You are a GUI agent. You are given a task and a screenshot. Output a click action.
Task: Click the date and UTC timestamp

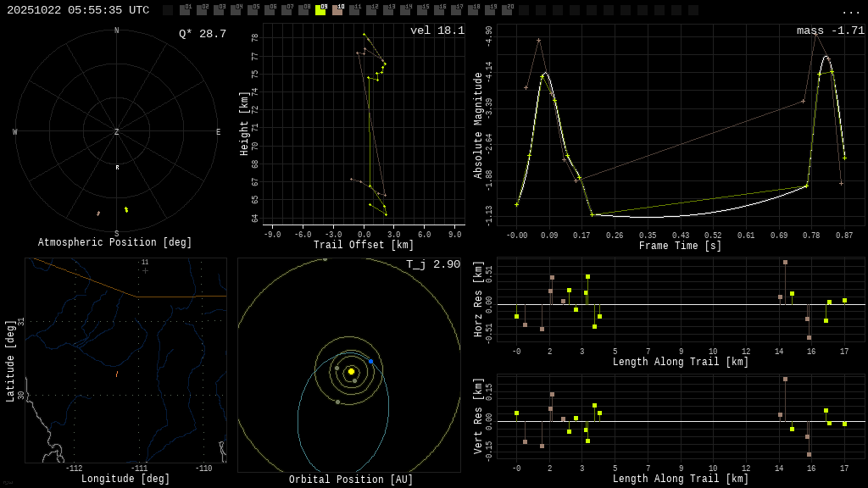tap(78, 10)
